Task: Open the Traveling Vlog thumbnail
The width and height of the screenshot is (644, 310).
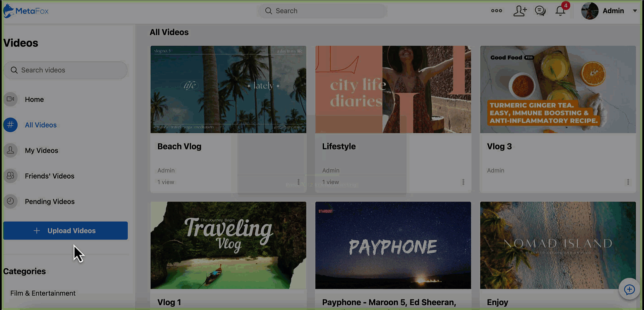Action: pos(228,245)
